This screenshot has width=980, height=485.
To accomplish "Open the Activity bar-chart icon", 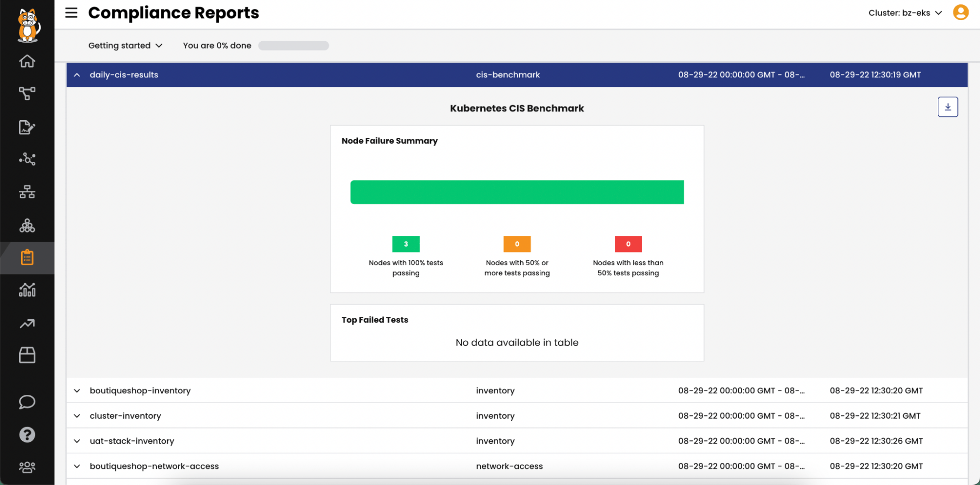I will pyautogui.click(x=27, y=290).
